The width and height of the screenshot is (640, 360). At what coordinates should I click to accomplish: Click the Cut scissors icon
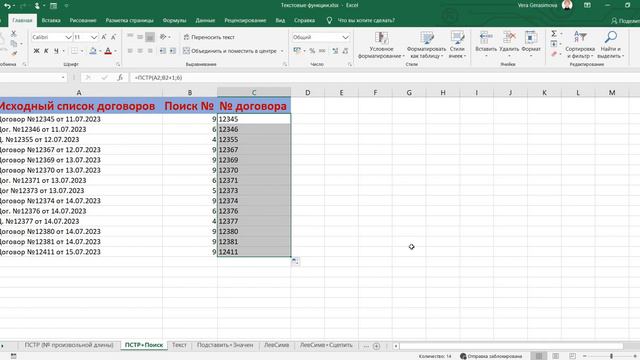pos(13,33)
